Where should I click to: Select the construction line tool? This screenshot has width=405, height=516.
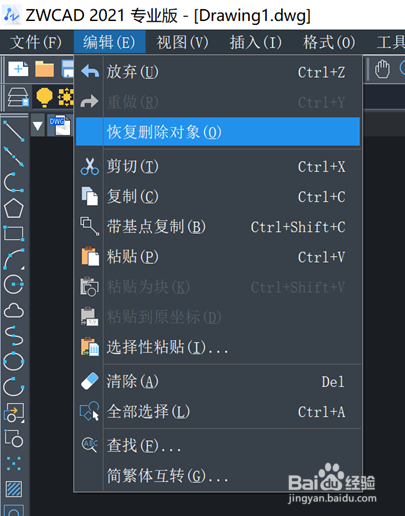[x=14, y=156]
